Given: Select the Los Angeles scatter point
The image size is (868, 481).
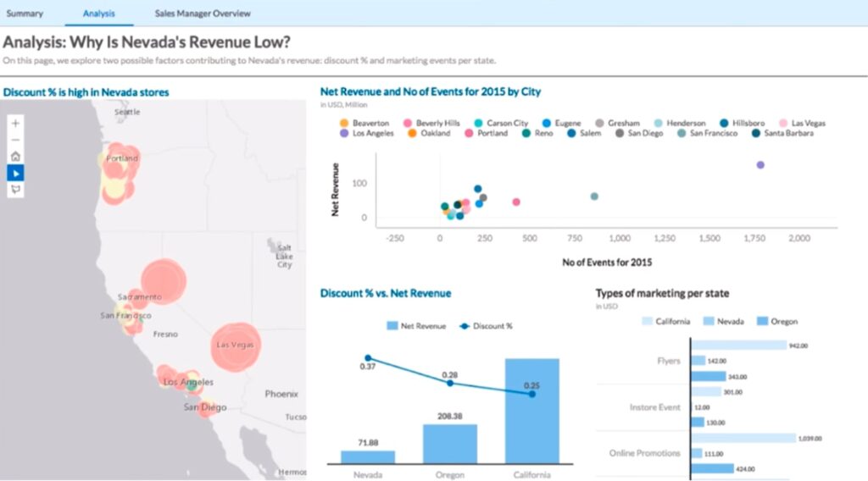Looking at the screenshot, I should [x=760, y=165].
